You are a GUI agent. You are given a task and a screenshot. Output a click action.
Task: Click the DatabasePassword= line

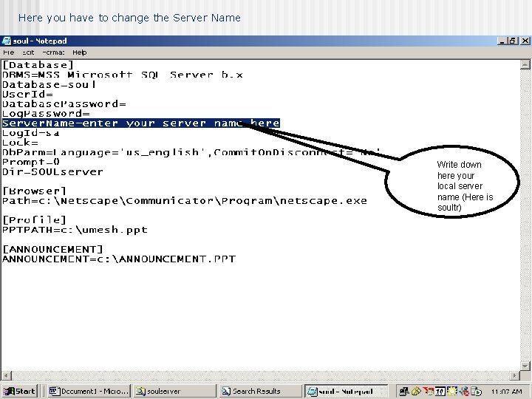point(64,104)
